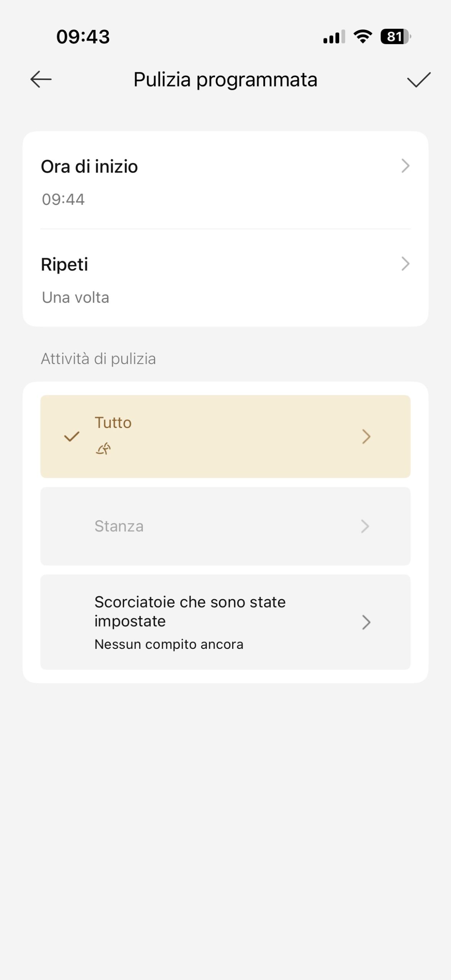
Task: Select the Stanza cleaning option
Action: point(119,526)
